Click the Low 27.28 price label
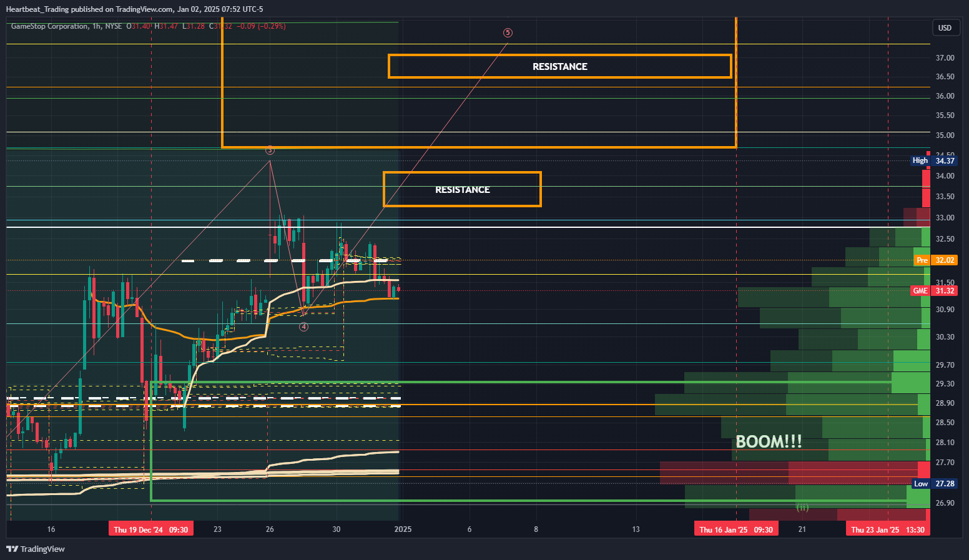Screen dimensions: 969x560 coord(934,484)
